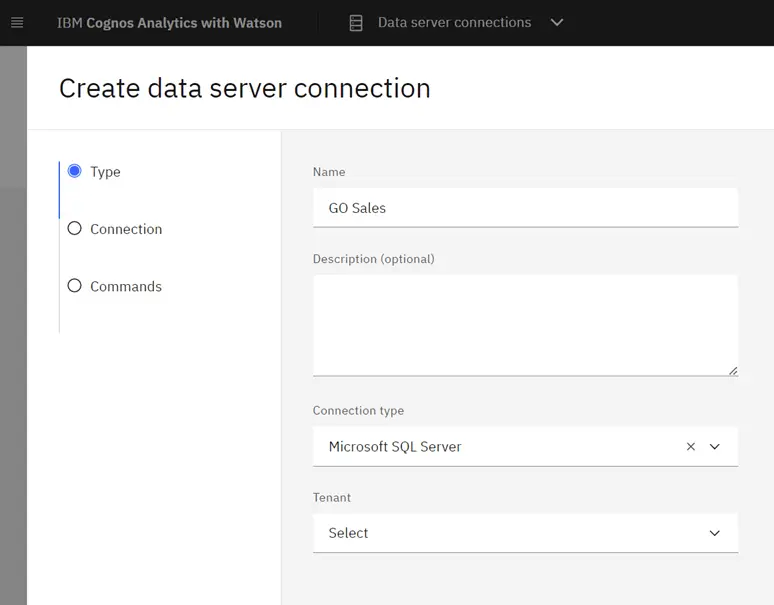The image size is (774, 605).
Task: Expand the Connection type dropdown arrow
Action: pos(714,447)
